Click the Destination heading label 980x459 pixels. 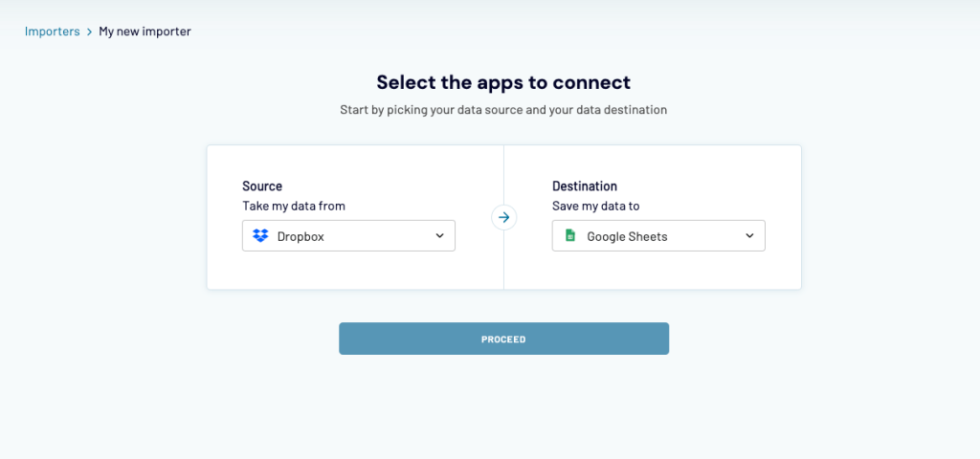coord(585,186)
